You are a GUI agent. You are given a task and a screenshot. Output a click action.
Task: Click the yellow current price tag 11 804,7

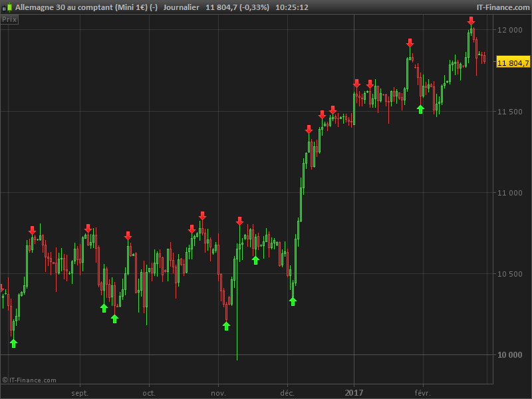pos(513,63)
